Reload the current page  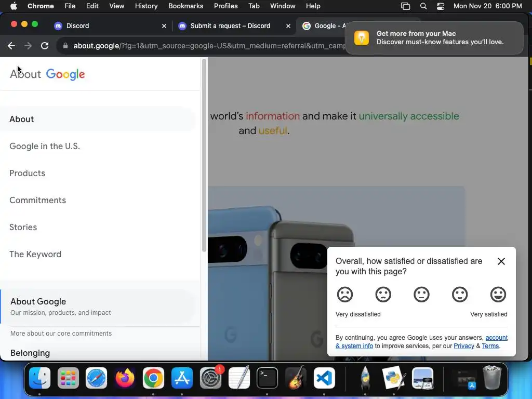click(45, 46)
